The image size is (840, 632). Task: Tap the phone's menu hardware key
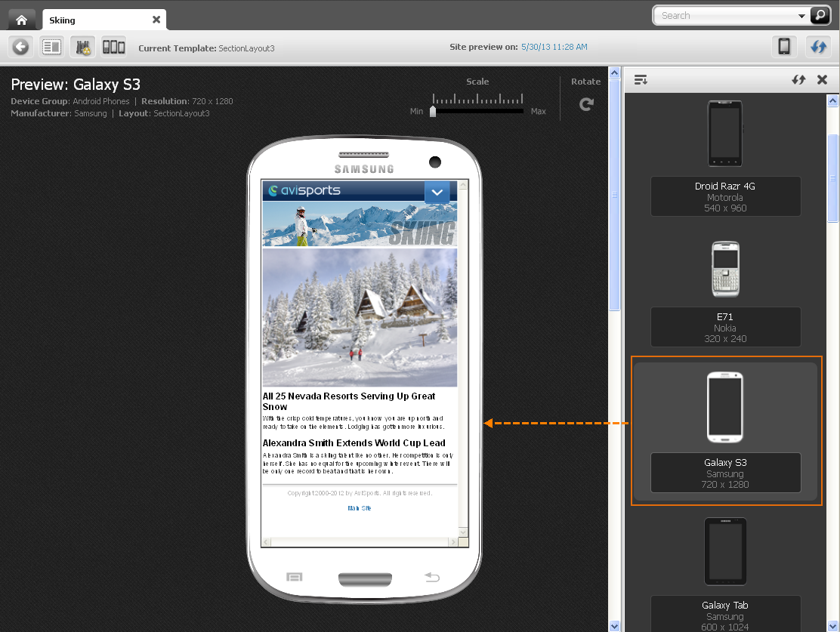(294, 577)
